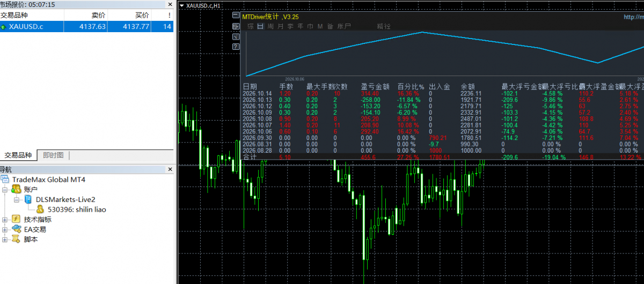Click the DLSMarkets-Live2 server icon
This screenshot has width=644, height=284.
coord(28,199)
